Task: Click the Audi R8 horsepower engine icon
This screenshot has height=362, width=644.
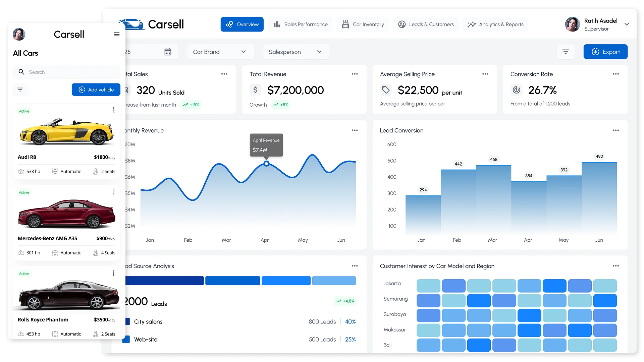Action: tap(21, 172)
